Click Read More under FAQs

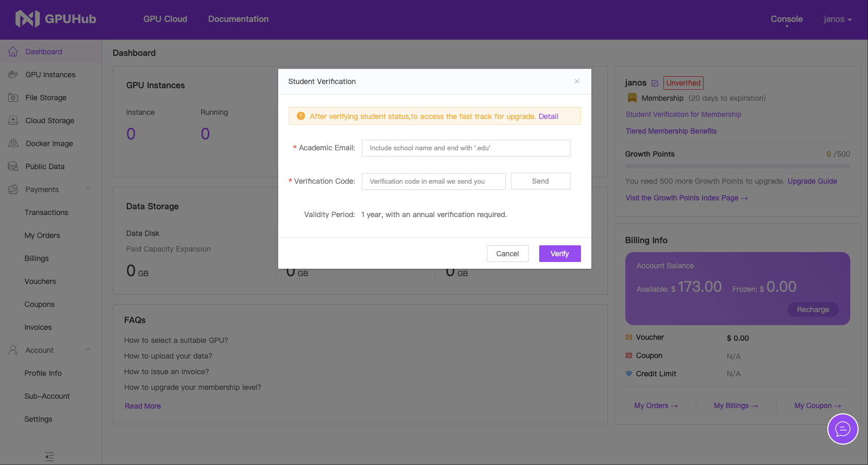point(142,406)
